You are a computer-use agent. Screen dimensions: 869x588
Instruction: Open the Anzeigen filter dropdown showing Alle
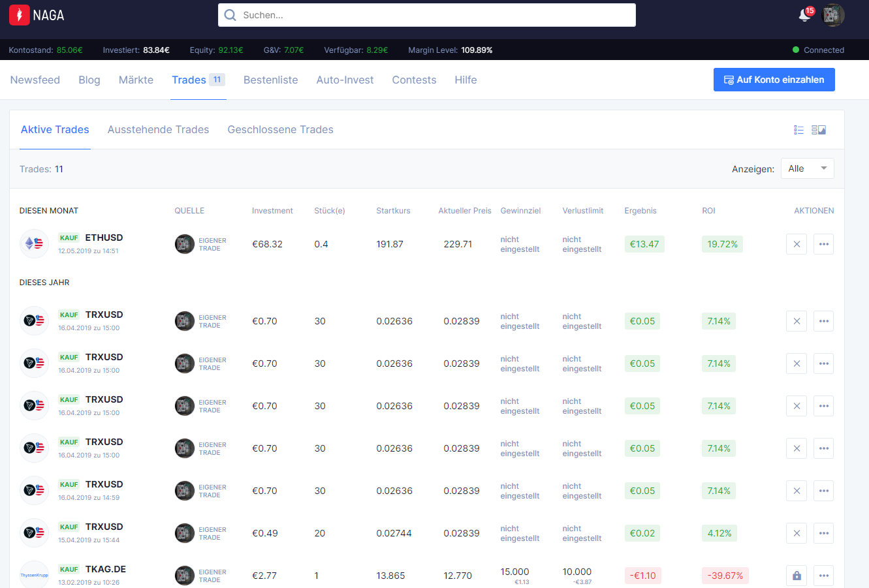808,168
